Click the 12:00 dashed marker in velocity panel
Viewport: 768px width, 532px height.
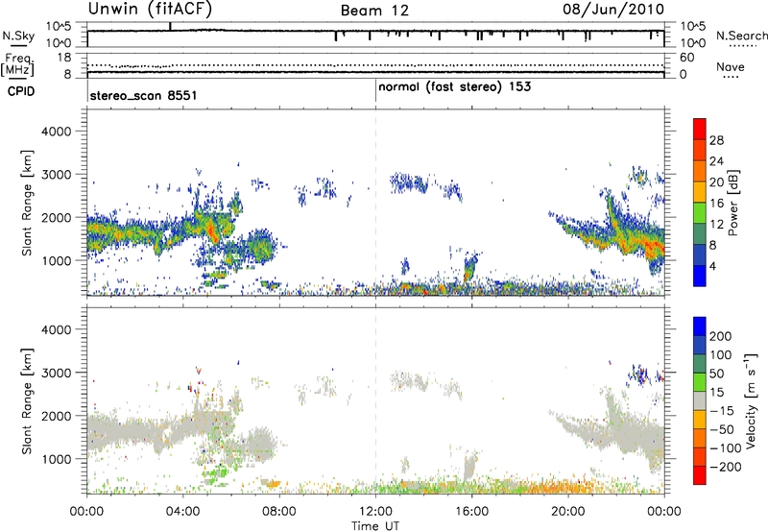pyautogui.click(x=375, y=400)
